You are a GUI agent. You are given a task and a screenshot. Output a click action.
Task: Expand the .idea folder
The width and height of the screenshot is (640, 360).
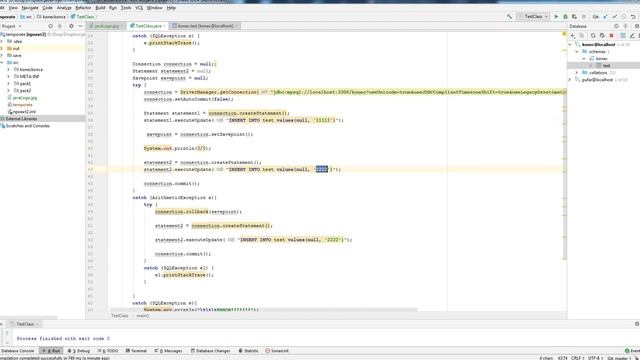coord(2,41)
